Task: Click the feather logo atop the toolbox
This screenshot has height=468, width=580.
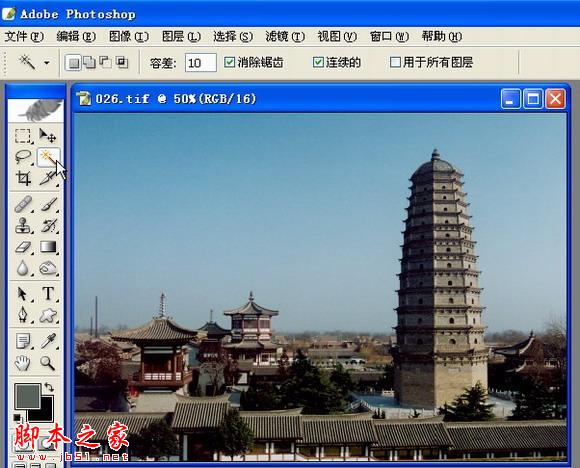Action: 36,110
